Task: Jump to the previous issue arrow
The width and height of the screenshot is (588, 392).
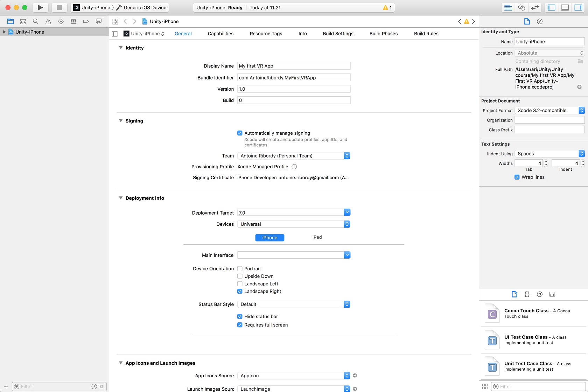Action: pyautogui.click(x=460, y=21)
